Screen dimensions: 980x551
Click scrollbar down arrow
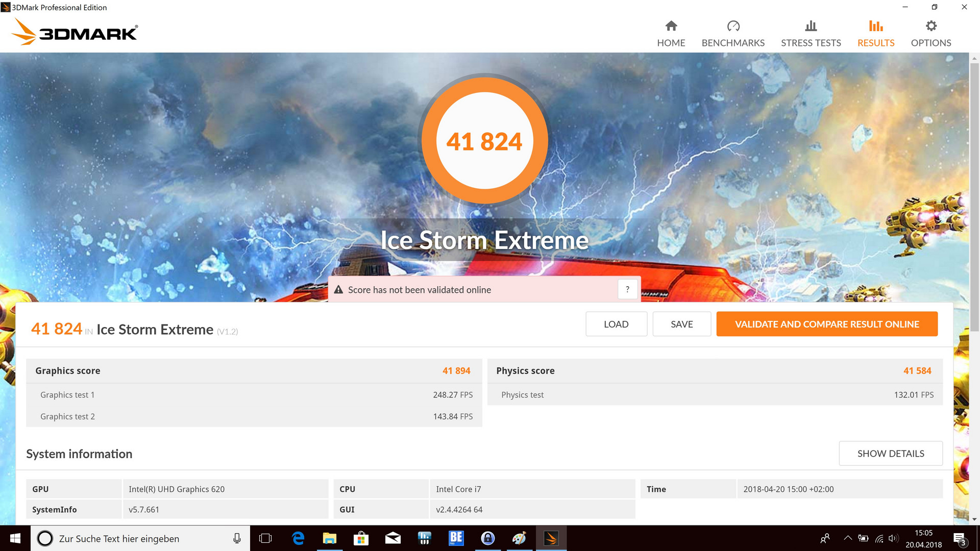pyautogui.click(x=974, y=519)
